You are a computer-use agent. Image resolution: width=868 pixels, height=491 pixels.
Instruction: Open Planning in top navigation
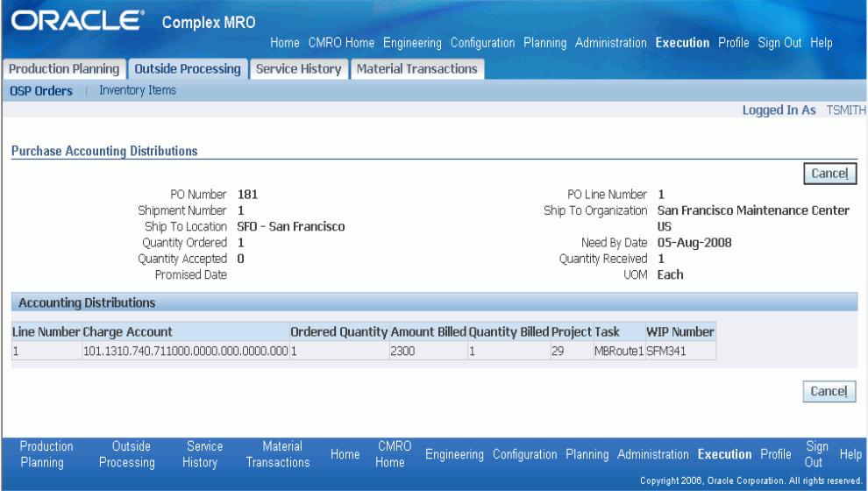click(544, 43)
